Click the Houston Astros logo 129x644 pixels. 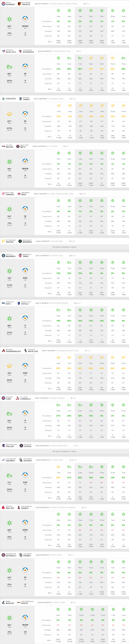(x=21, y=445)
